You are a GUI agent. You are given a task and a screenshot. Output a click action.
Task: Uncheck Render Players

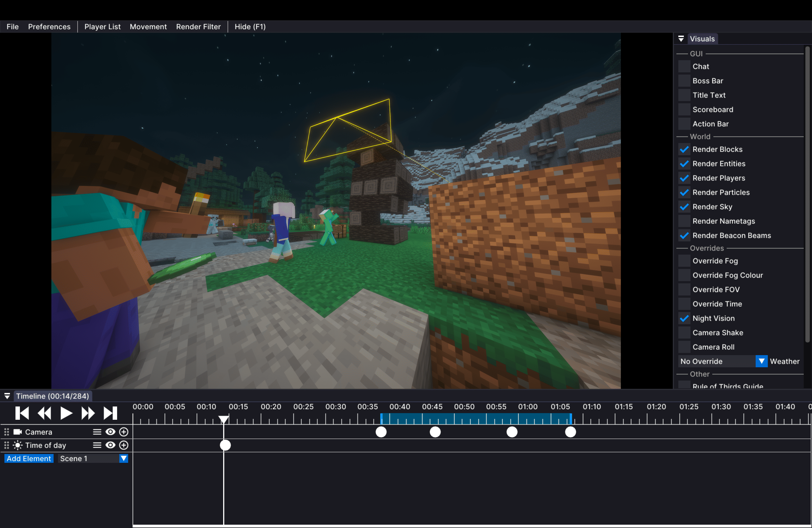pos(684,178)
